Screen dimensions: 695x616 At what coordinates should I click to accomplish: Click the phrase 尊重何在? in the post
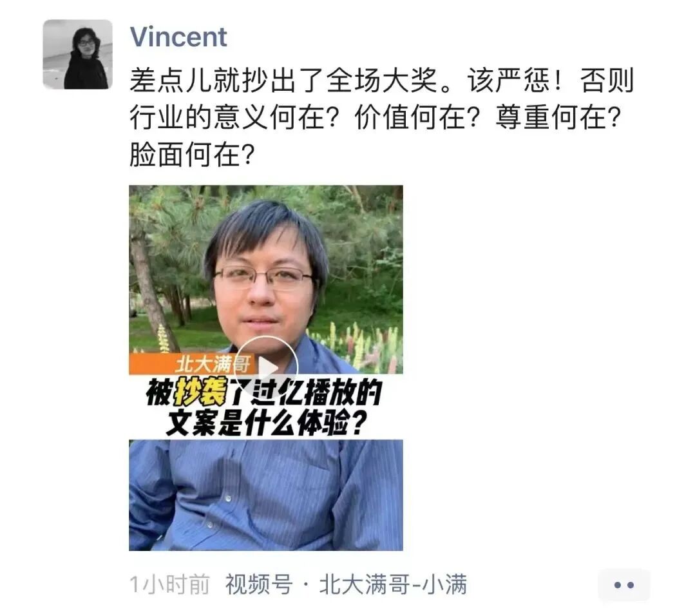point(558,118)
